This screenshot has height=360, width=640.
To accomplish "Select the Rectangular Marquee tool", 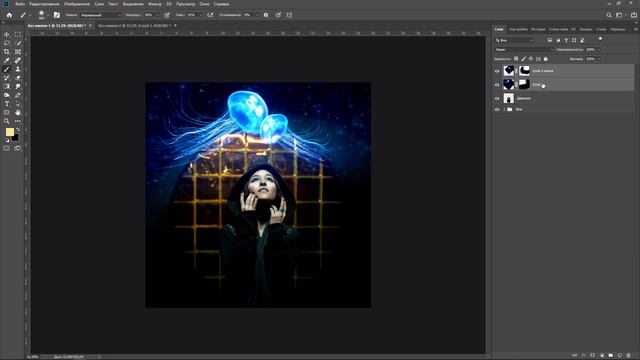I will point(18,35).
